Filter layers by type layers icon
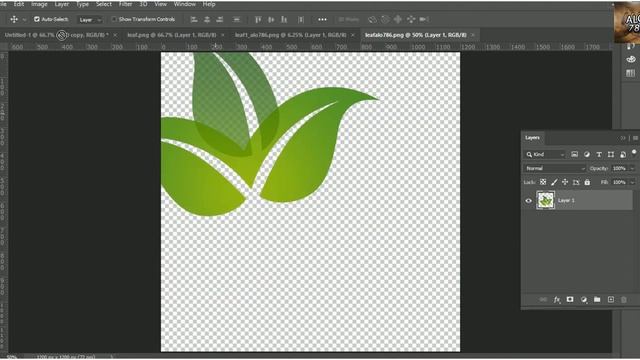Image resolution: width=640 pixels, height=360 pixels. (599, 154)
